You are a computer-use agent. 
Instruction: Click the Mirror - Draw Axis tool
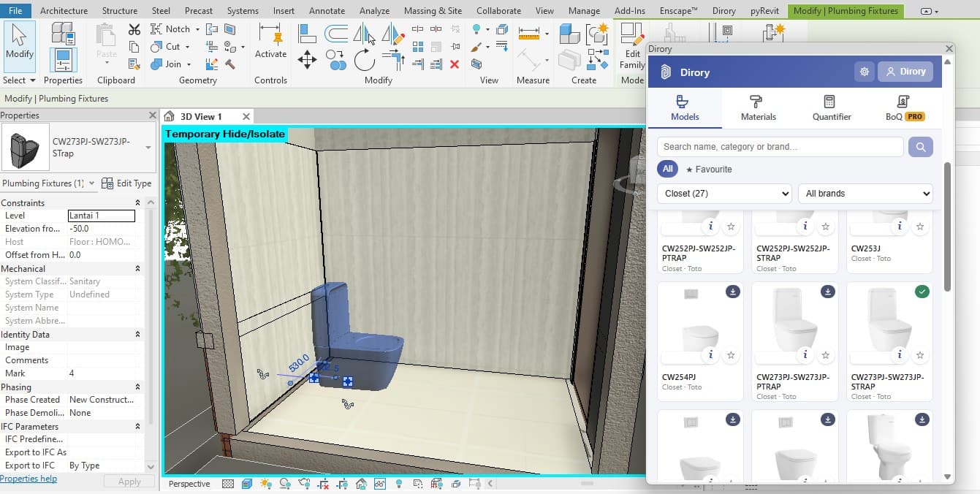[x=393, y=33]
